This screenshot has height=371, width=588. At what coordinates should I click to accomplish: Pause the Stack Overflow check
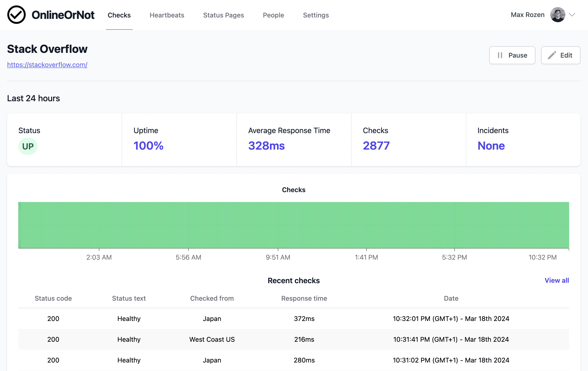pos(512,55)
